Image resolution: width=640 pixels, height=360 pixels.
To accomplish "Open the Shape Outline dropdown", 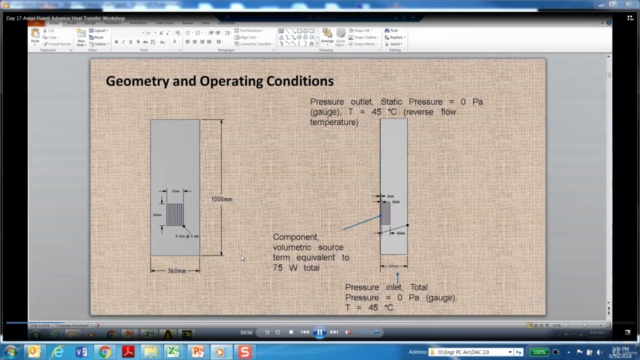I will coord(364,37).
